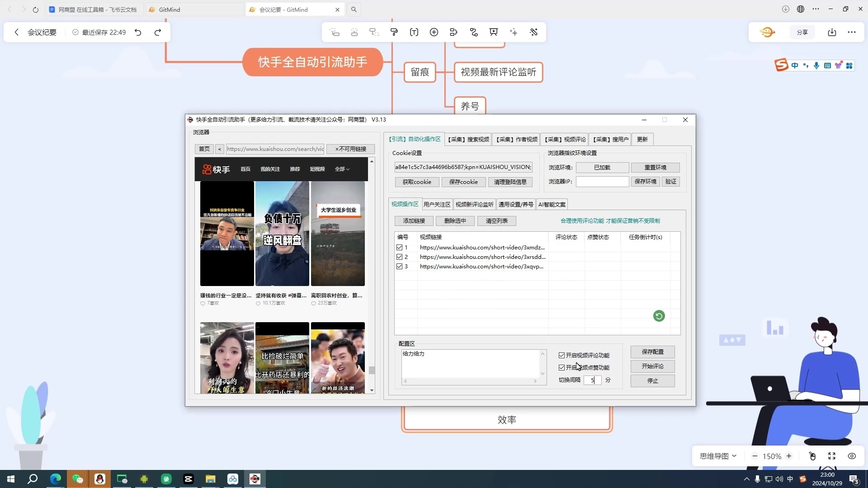The height and width of the screenshot is (488, 868).
Task: Click the planet avatar icon
Action: coord(767,32)
